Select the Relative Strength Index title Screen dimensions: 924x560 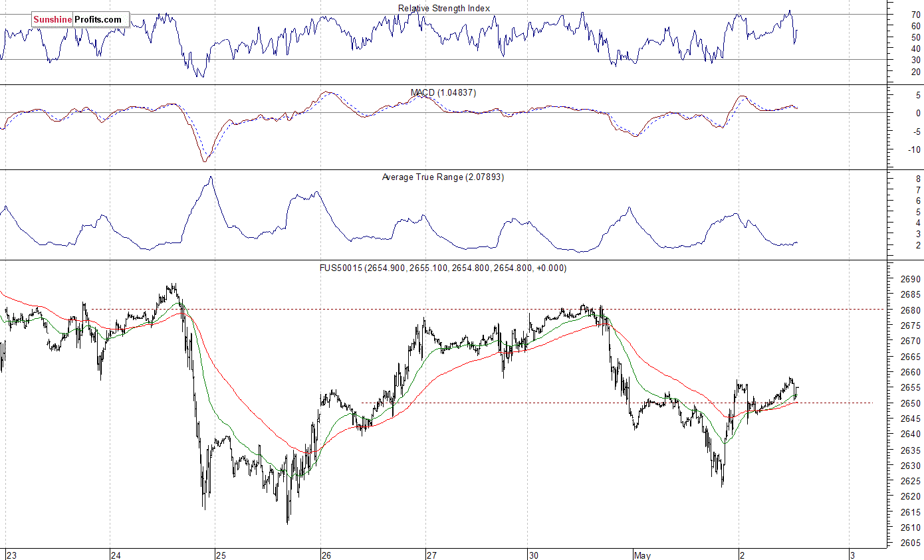443,8
